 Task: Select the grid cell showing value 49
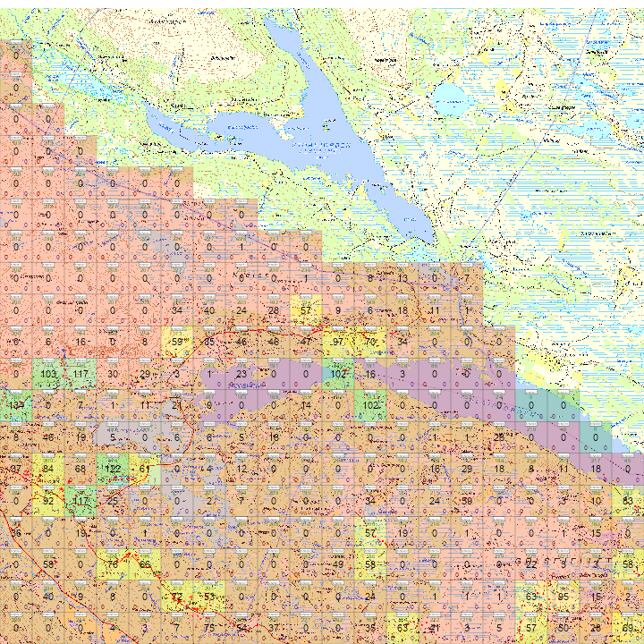pyautogui.click(x=337, y=564)
